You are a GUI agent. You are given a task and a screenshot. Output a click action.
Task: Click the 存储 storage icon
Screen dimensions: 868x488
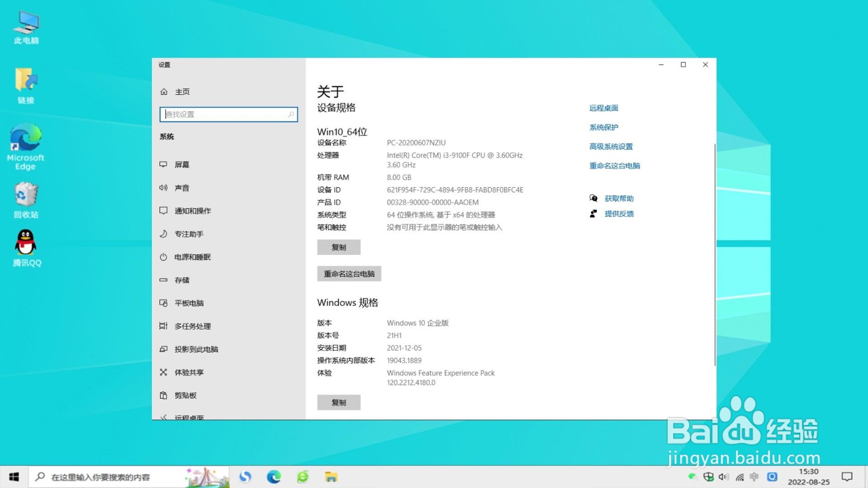click(x=163, y=280)
